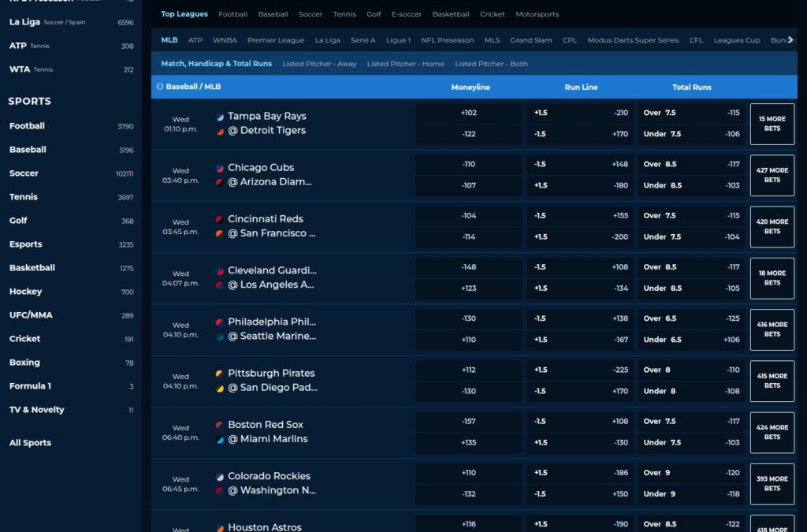Screen dimensions: 807x532
Task: Pick Padres run line -1.5 +170
Action: click(x=581, y=392)
